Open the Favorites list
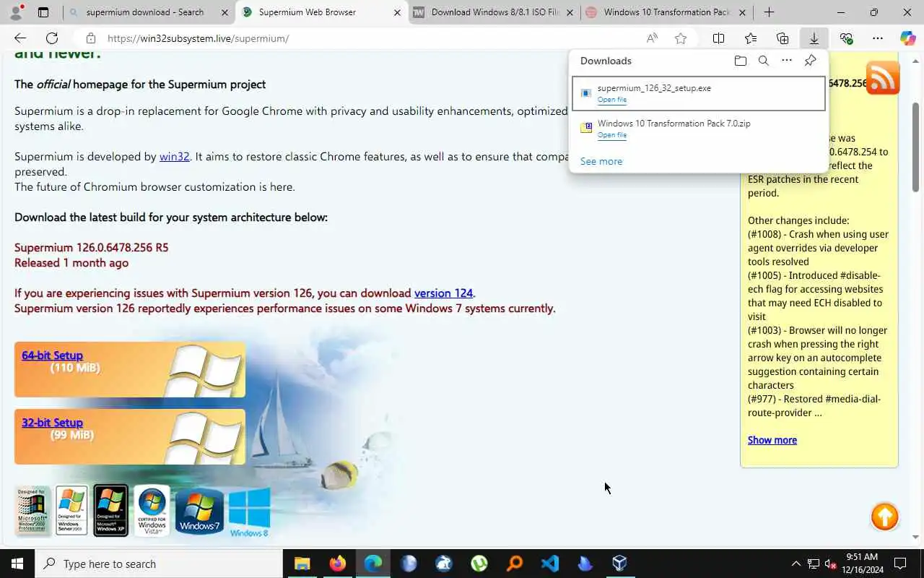Image resolution: width=924 pixels, height=578 pixels. click(x=751, y=38)
